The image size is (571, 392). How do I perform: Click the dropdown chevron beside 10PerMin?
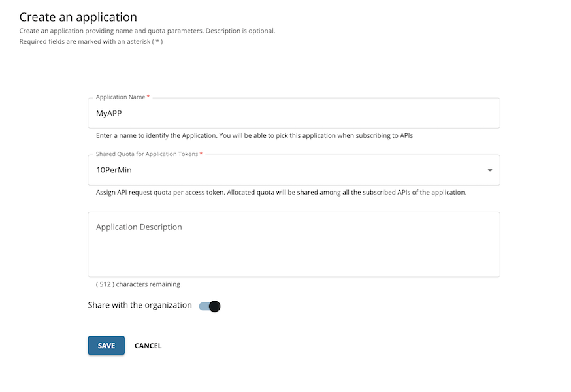pos(489,170)
